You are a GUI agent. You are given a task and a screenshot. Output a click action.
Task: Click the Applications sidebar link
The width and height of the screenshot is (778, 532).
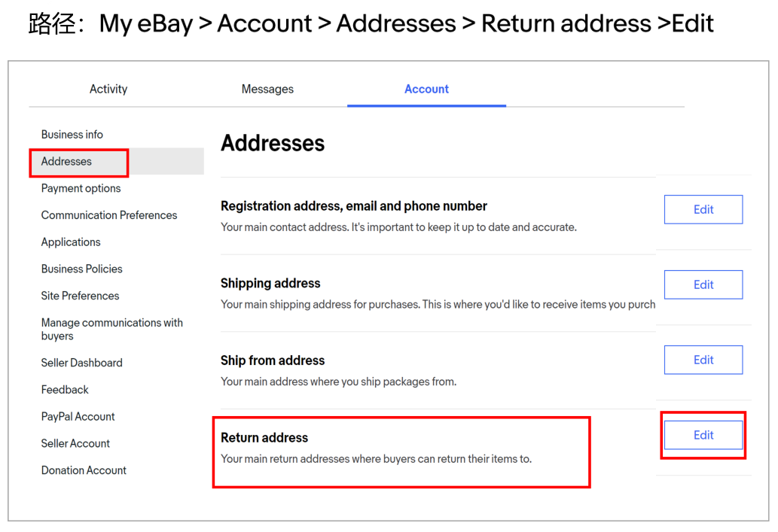(71, 242)
